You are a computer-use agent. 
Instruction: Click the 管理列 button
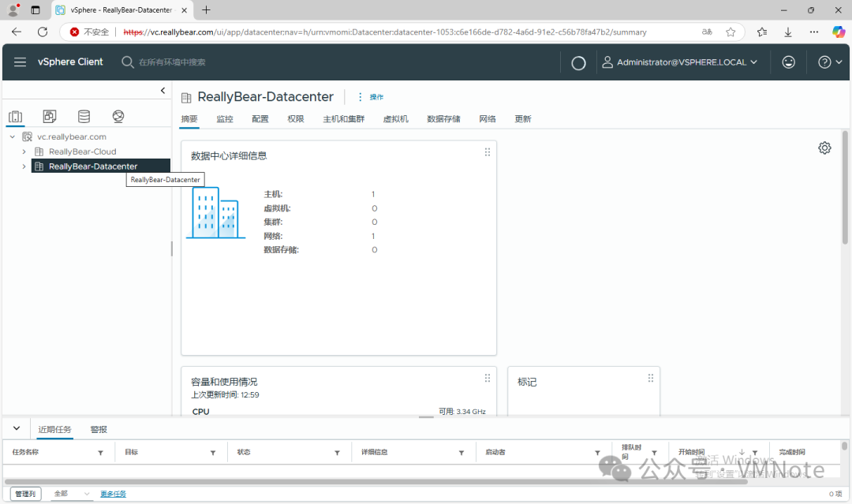[25, 494]
